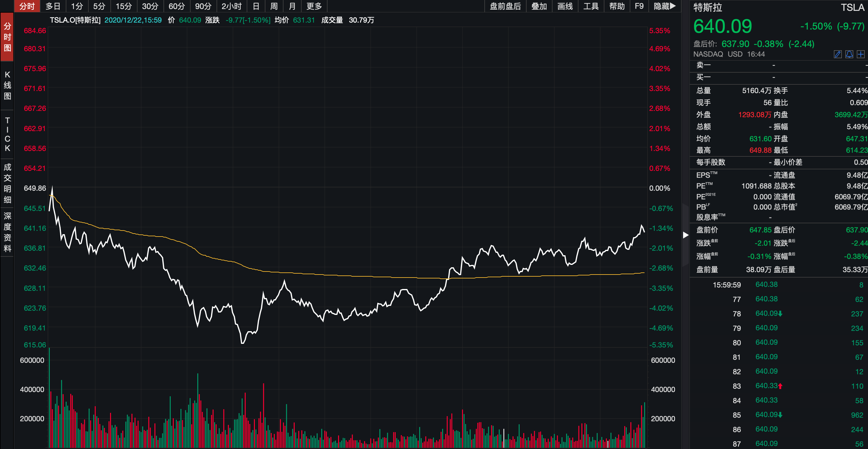Click the 总量 5160.4万 value
The height and width of the screenshot is (449, 868).
(x=756, y=90)
